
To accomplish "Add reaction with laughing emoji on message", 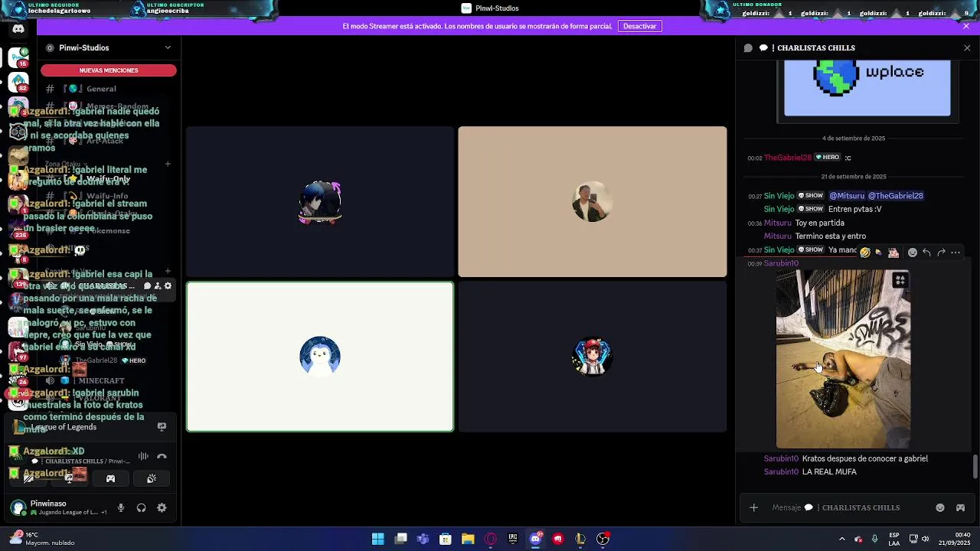I will (864, 253).
